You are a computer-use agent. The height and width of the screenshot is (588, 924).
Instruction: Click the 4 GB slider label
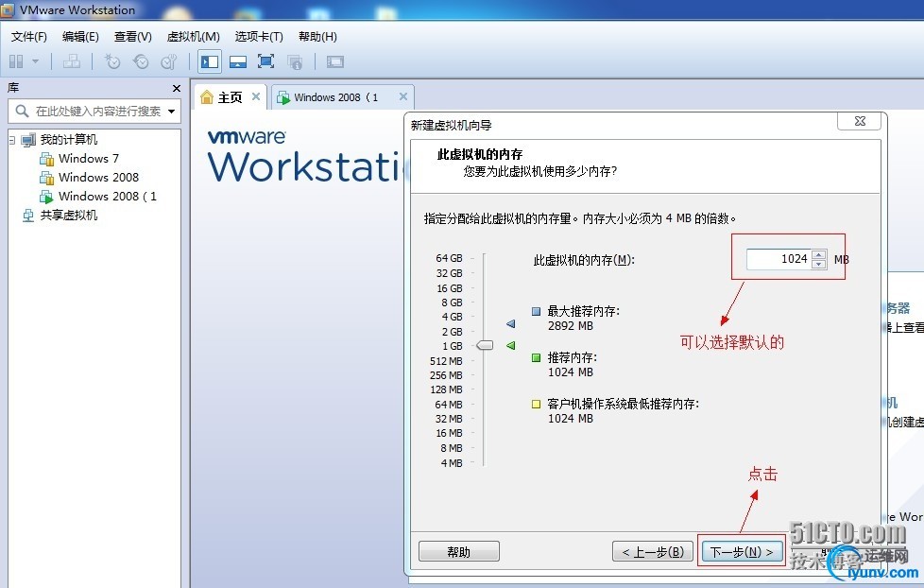click(452, 317)
